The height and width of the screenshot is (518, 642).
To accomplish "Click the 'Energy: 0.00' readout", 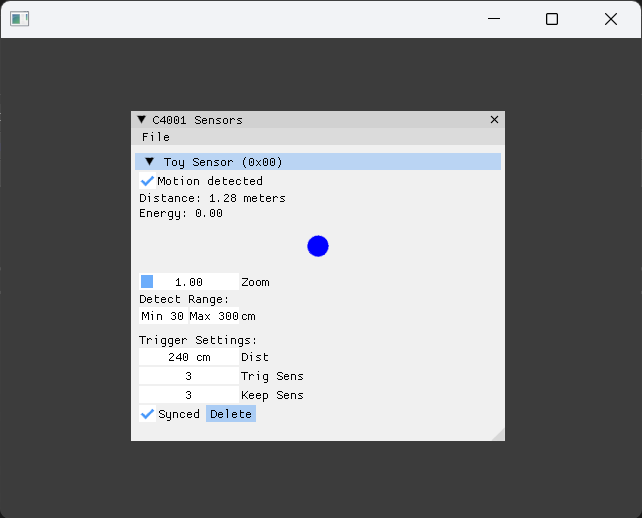I will pos(181,213).
